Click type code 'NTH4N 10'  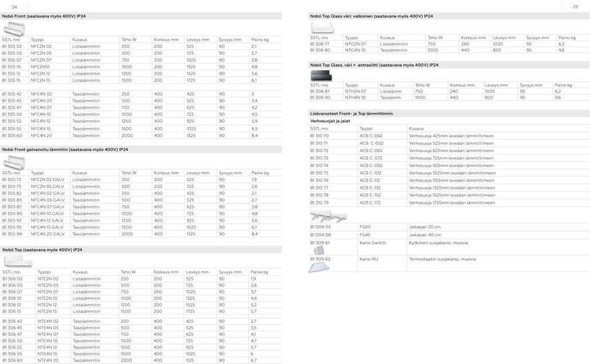[x=355, y=98]
